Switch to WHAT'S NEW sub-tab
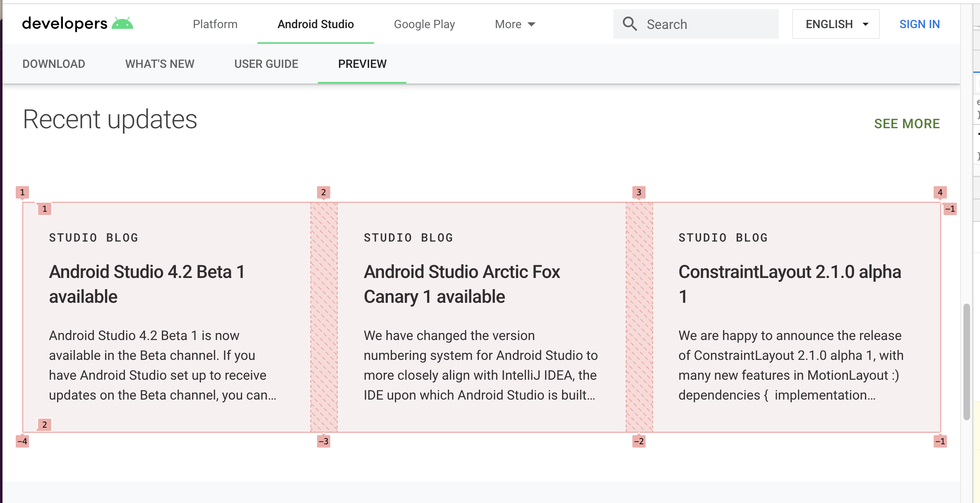This screenshot has height=503, width=980. click(160, 64)
